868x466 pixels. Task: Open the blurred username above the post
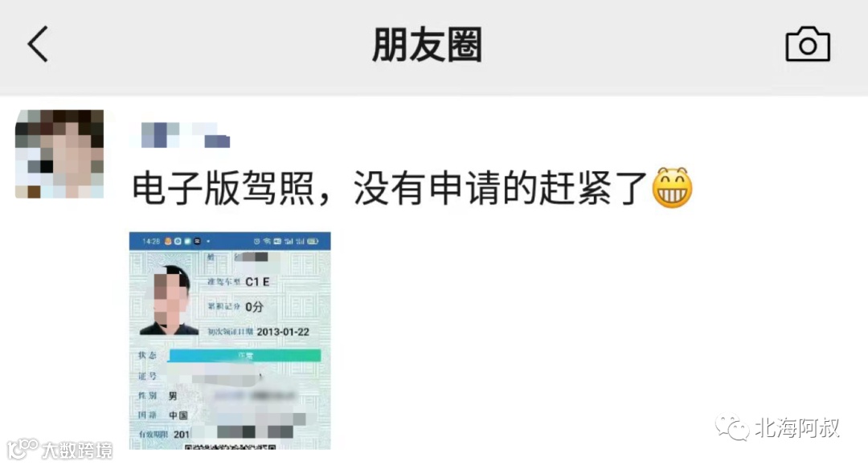185,134
